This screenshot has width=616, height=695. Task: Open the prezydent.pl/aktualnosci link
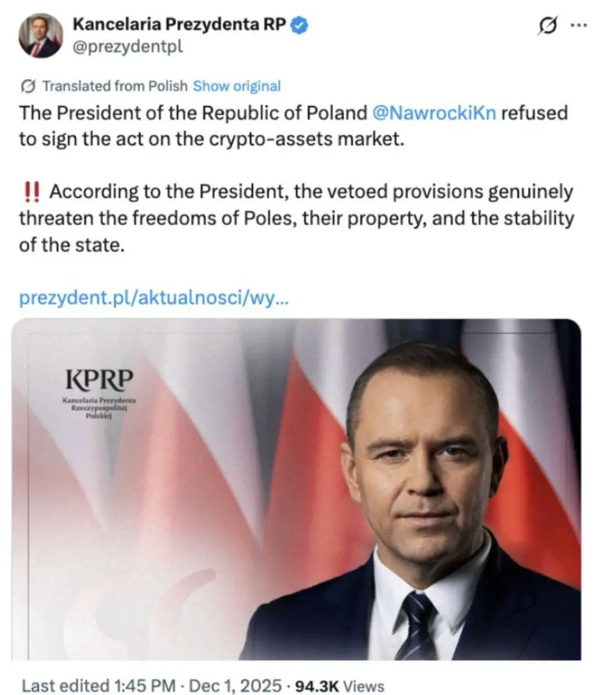153,298
